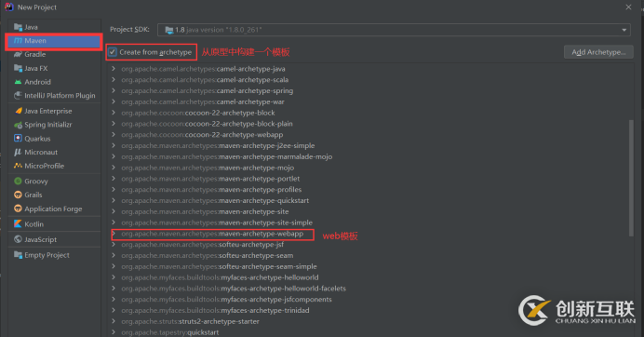Click the archetype list scrollbar
The image size is (644, 337).
[631, 178]
